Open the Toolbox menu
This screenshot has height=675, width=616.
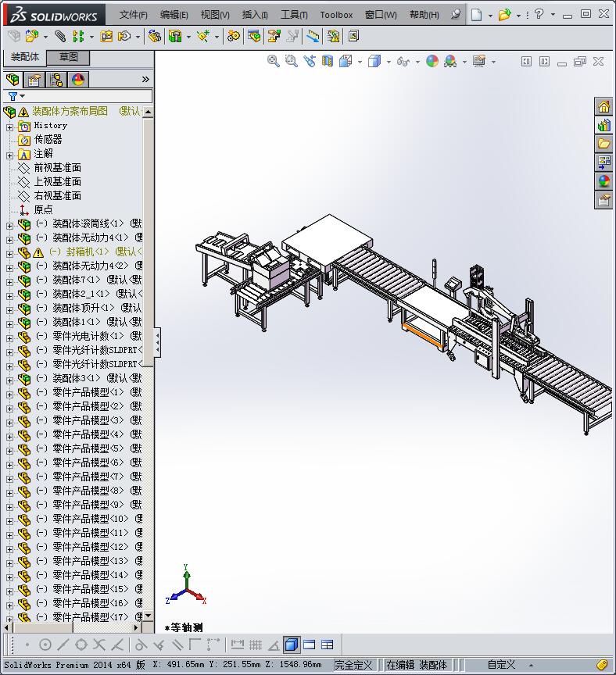[336, 15]
